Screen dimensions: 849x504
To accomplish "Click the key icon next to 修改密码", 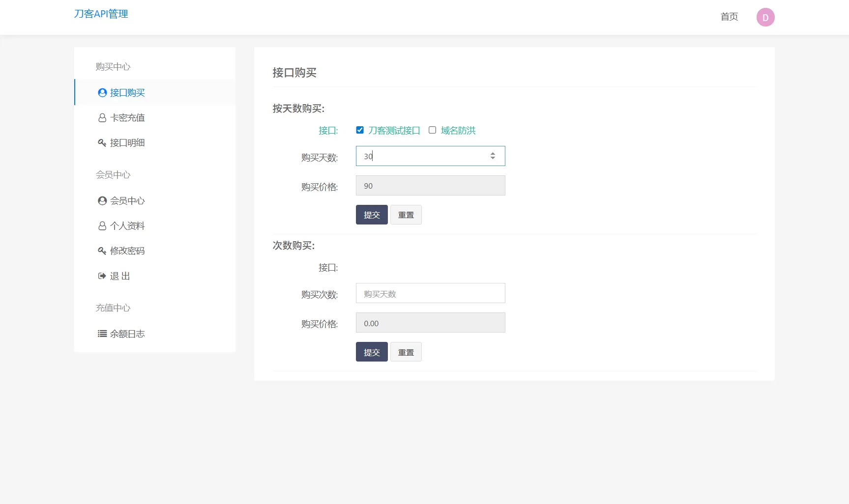I will [102, 251].
